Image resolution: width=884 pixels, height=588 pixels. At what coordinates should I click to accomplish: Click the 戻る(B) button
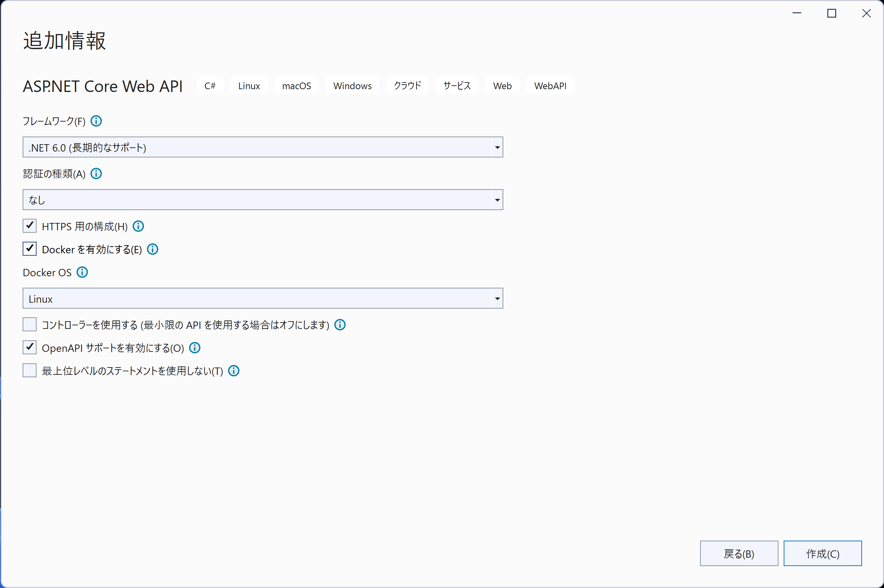pos(739,554)
